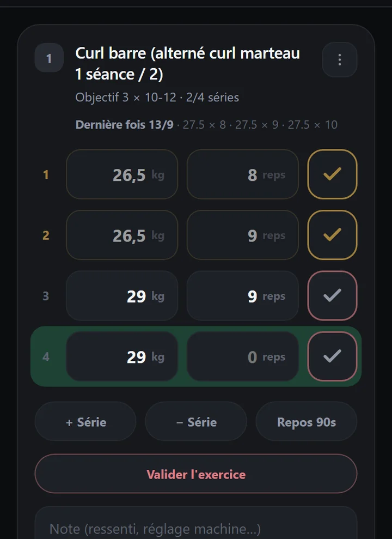The image size is (392, 539).
Task: Toggle set 1 completed checkmark
Action: pyautogui.click(x=332, y=174)
